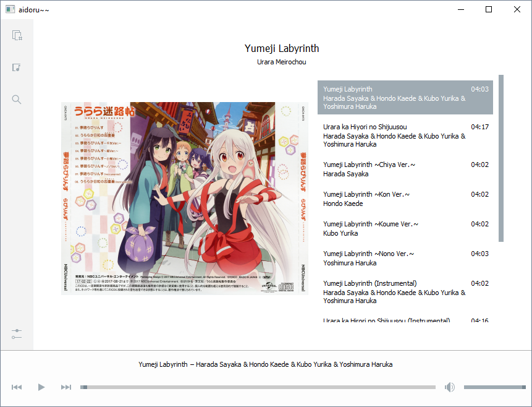Select Yumeji Labyrinth ~Kon Ver.~ track
The image size is (532, 407).
click(x=405, y=199)
